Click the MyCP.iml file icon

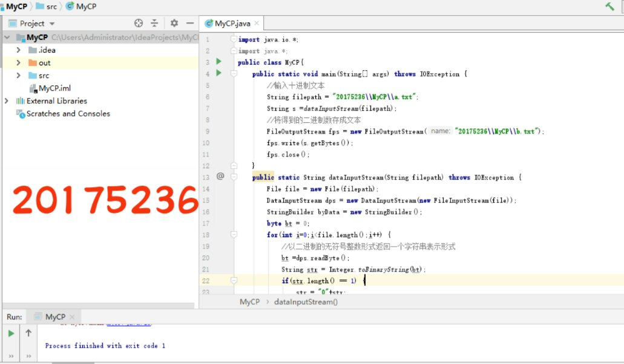pyautogui.click(x=33, y=88)
